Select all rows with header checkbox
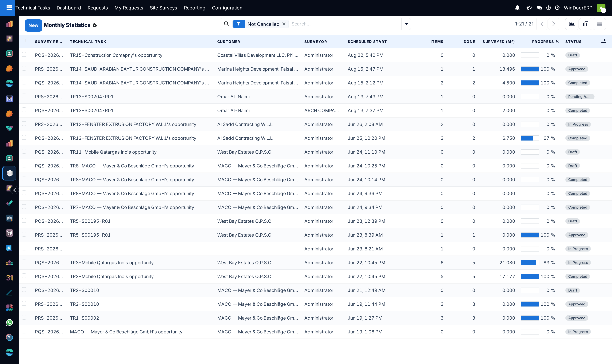Image resolution: width=612 pixels, height=364 pixels. (x=24, y=40)
